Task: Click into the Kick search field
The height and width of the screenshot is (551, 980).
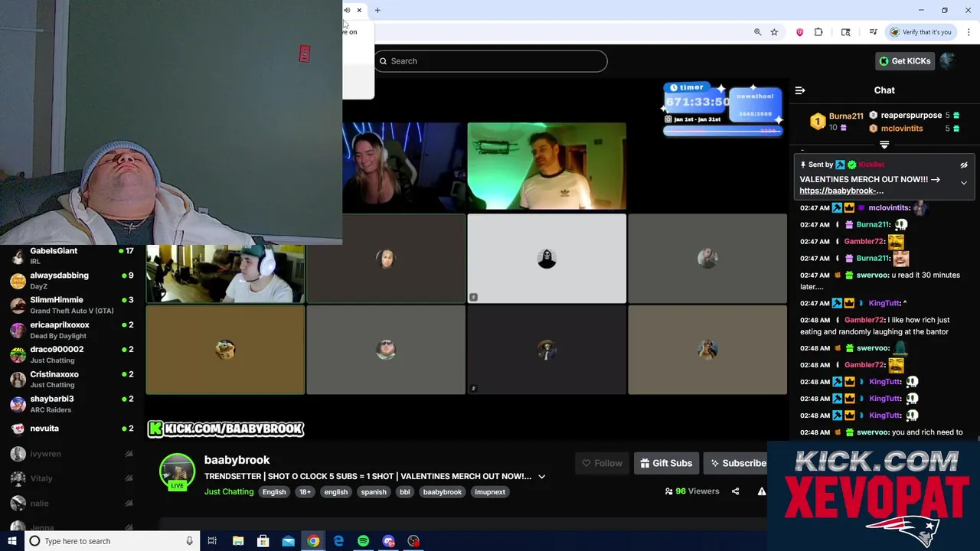Action: click(x=491, y=61)
